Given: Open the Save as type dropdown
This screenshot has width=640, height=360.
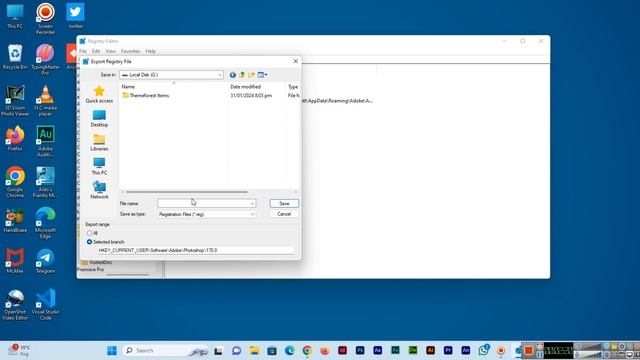Looking at the screenshot, I should click(x=252, y=214).
